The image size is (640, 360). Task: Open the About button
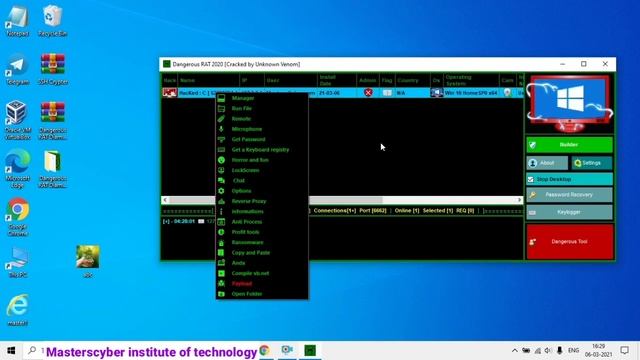point(547,163)
